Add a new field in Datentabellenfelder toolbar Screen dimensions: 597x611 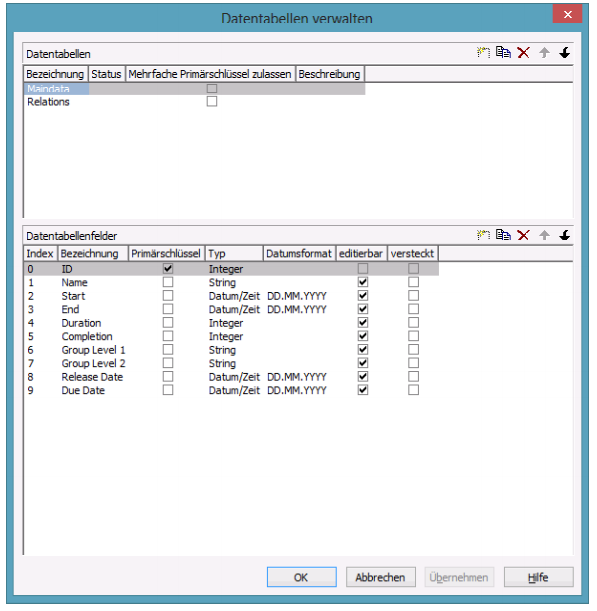(484, 235)
